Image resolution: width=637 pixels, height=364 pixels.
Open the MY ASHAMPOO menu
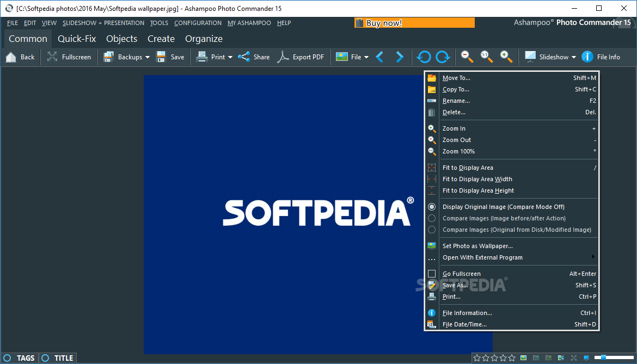(249, 23)
